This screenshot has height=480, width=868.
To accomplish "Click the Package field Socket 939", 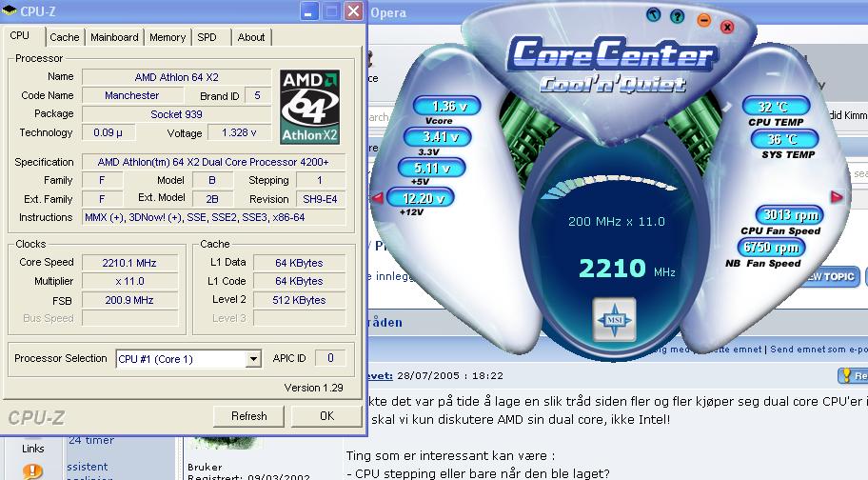I will point(177,114).
